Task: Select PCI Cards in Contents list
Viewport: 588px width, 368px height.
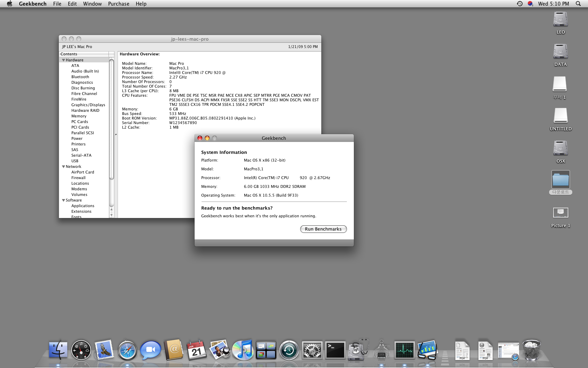Action: 80,127
